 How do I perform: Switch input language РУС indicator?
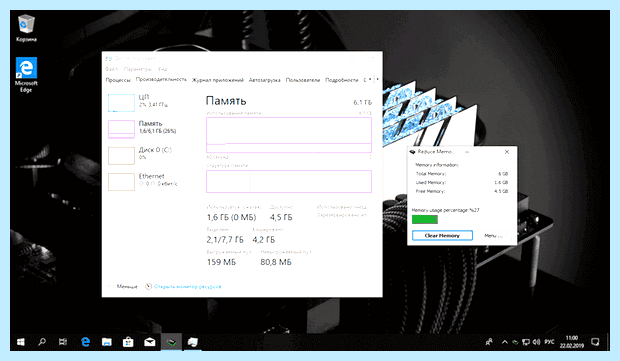point(549,342)
